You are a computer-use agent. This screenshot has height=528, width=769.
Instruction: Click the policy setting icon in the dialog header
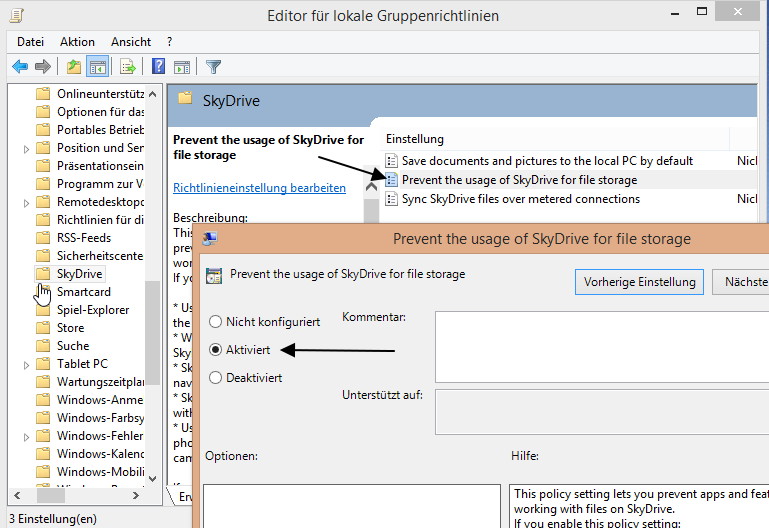click(x=214, y=276)
